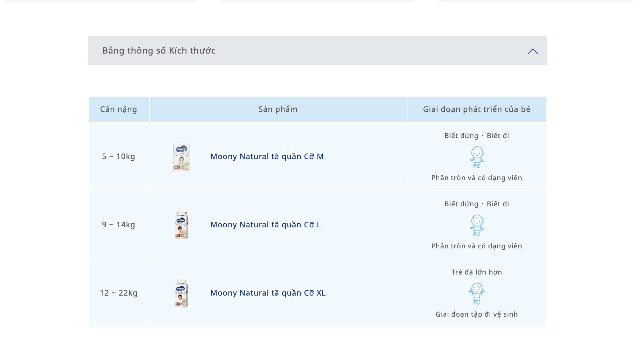Click the 9 ~ 14kg weight cell
The image size is (644, 338).
coord(119,225)
